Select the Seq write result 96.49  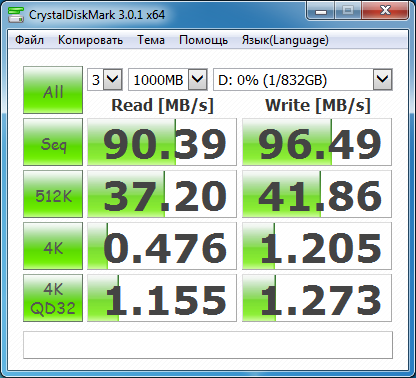click(x=317, y=142)
